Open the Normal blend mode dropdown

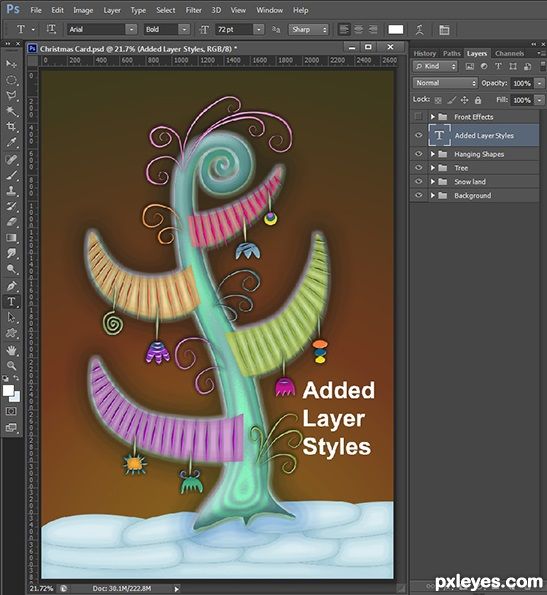445,83
